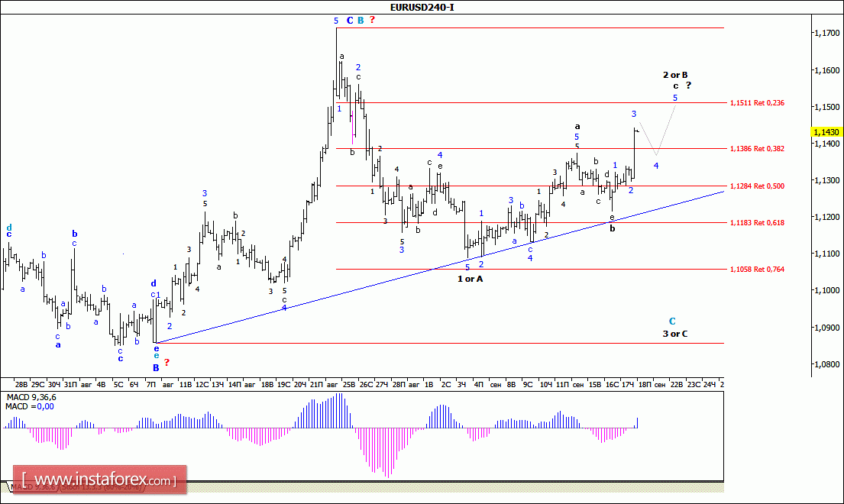Viewport: 844px width, 504px height.
Task: Select the 1,1183 Ret 0,618 Fibonacci label
Action: click(x=757, y=223)
